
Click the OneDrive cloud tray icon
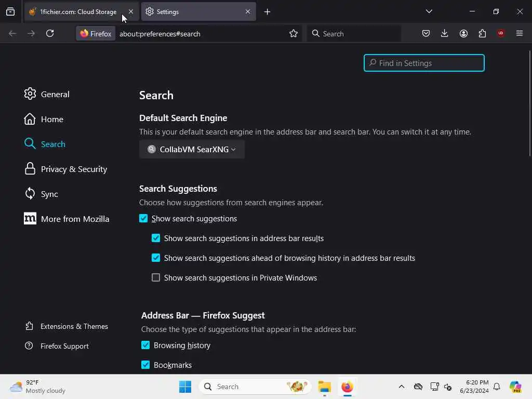(418, 387)
